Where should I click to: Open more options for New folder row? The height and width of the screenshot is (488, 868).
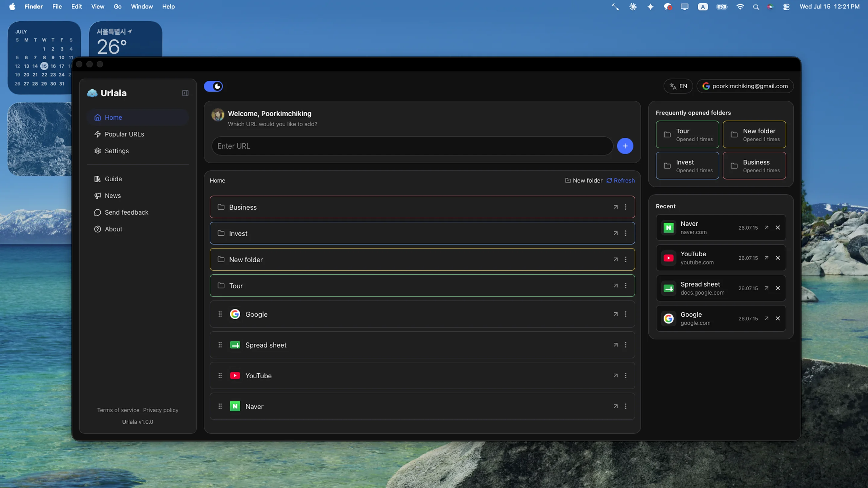(x=626, y=260)
